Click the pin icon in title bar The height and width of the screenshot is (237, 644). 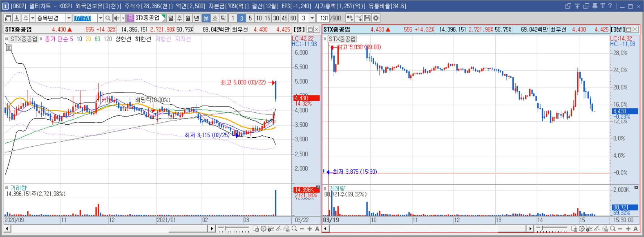click(595, 6)
